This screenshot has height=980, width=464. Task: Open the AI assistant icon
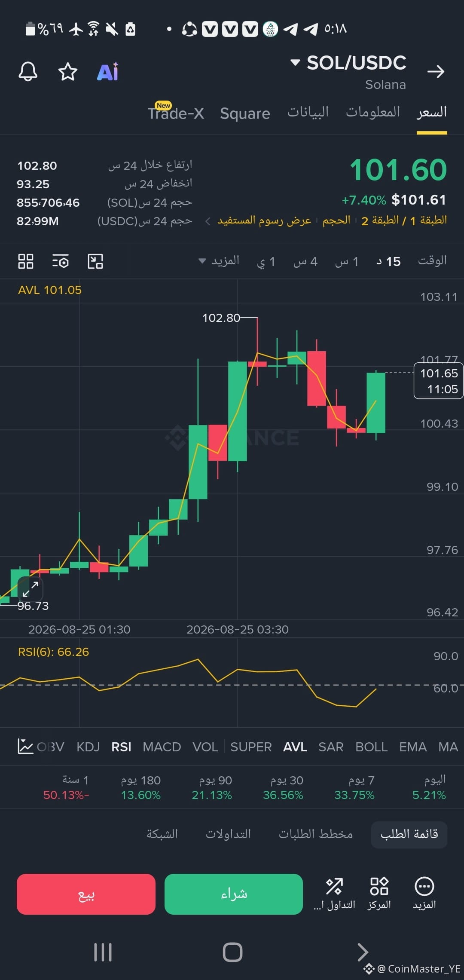pos(108,71)
